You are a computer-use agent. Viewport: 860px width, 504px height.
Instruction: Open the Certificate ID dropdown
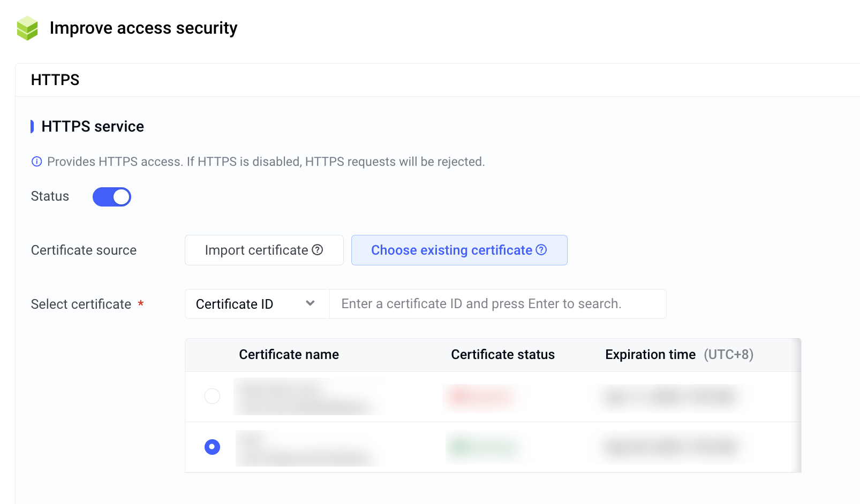tap(257, 304)
